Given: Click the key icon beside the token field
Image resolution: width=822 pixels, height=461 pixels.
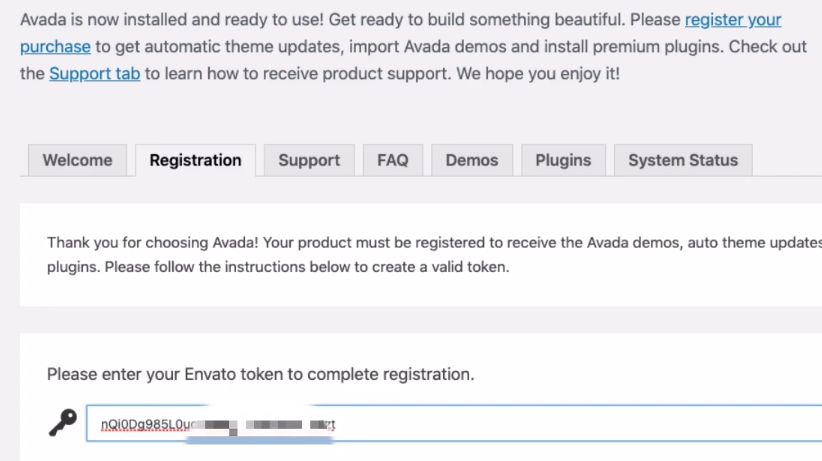Looking at the screenshot, I should coord(62,424).
